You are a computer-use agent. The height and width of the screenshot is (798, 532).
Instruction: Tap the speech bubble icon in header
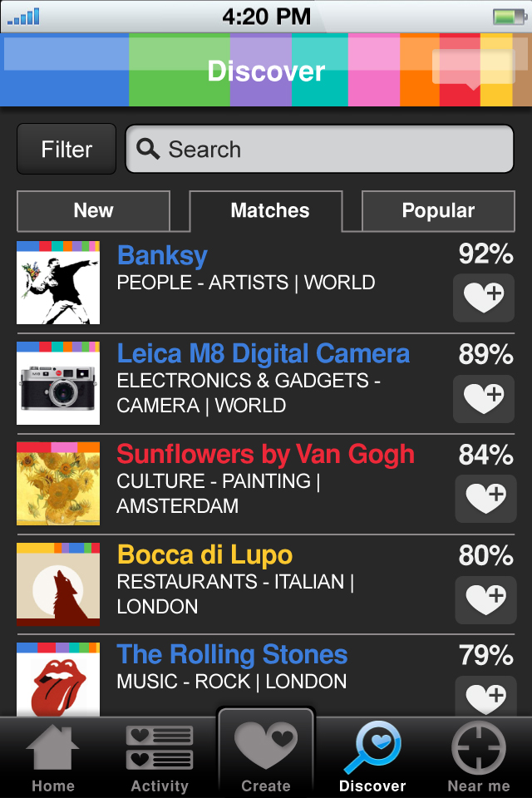tap(472, 68)
